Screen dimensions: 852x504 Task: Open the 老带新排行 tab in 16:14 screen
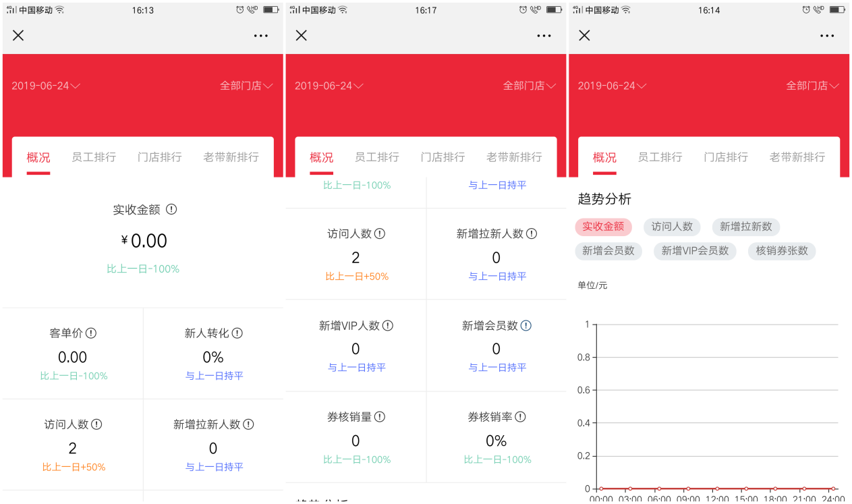[x=797, y=157]
